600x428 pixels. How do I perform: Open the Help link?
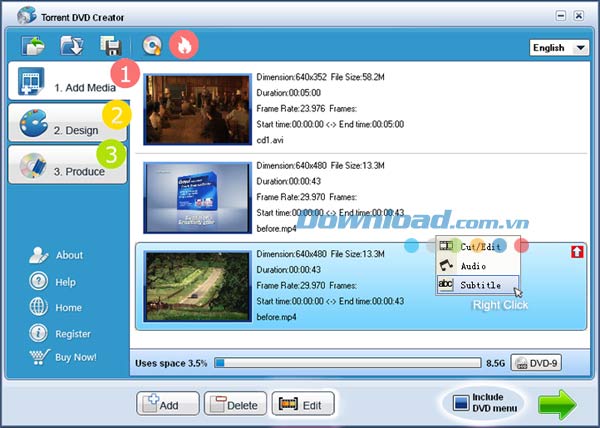65,282
